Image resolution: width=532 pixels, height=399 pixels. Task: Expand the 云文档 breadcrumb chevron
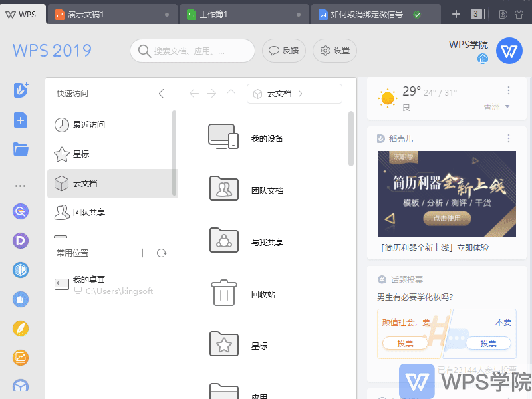pyautogui.click(x=301, y=94)
